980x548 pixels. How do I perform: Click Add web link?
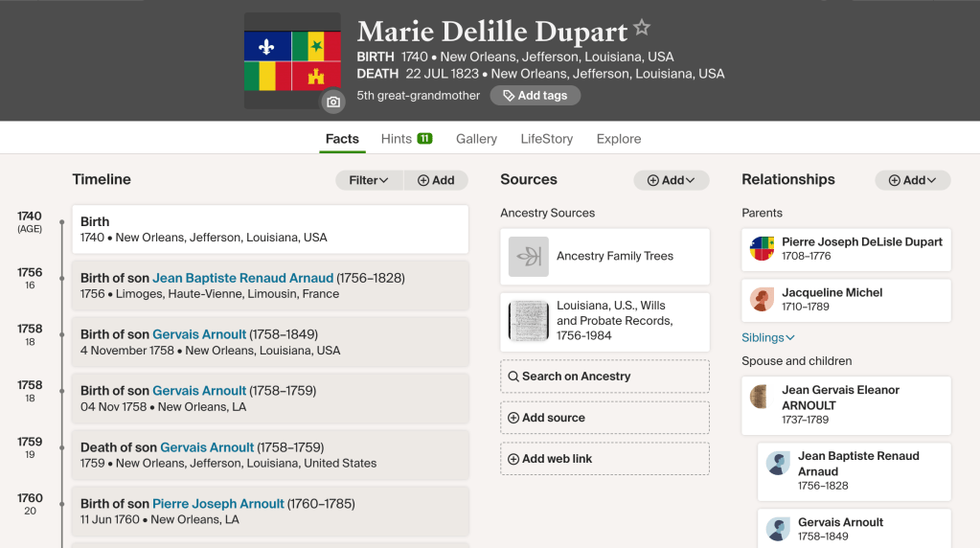point(604,459)
